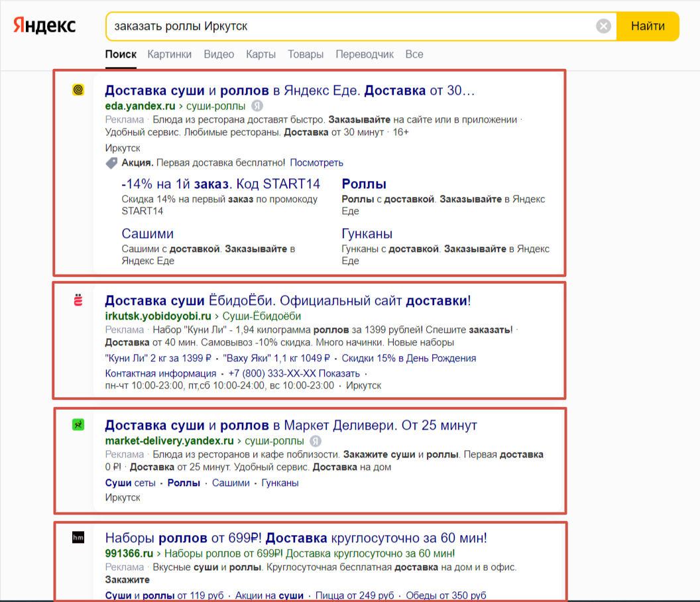Clear the search query with the X icon
700x602 pixels.
pos(604,27)
